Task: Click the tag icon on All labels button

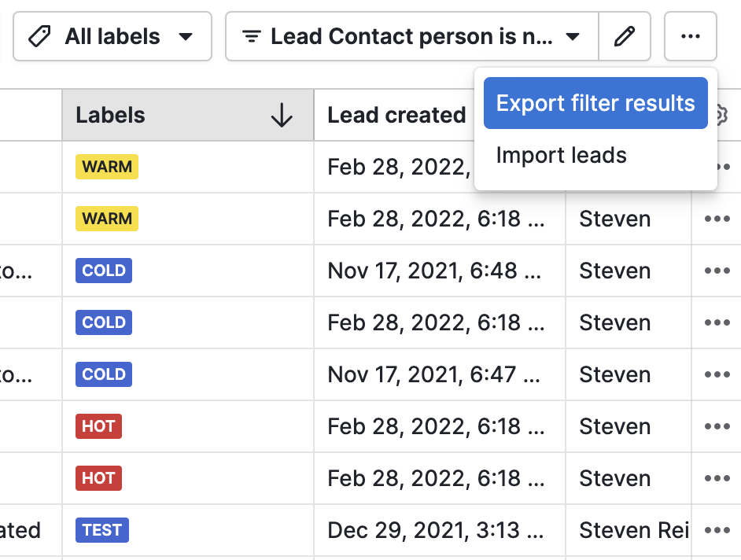Action: pyautogui.click(x=41, y=36)
